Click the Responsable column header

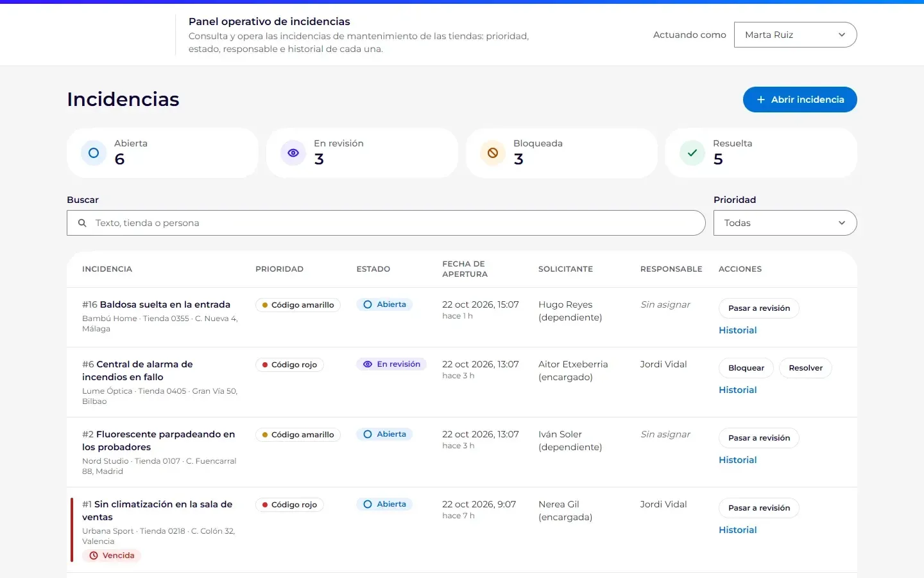tap(671, 269)
